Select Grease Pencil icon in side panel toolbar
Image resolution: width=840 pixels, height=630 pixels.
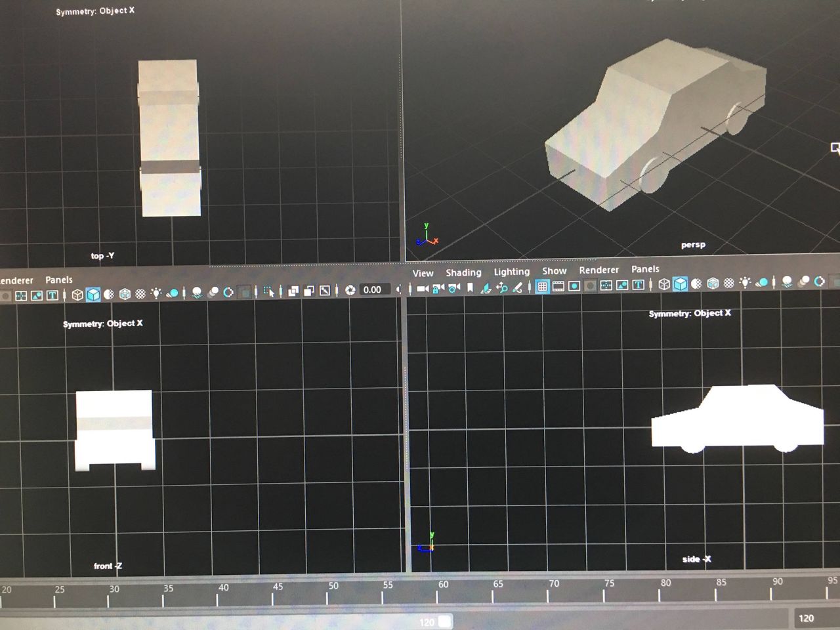[x=518, y=287]
